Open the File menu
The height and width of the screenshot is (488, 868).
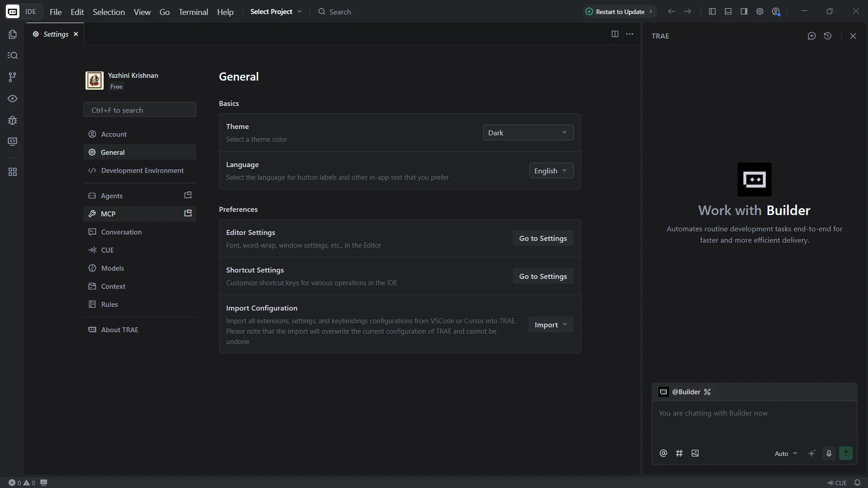(56, 12)
